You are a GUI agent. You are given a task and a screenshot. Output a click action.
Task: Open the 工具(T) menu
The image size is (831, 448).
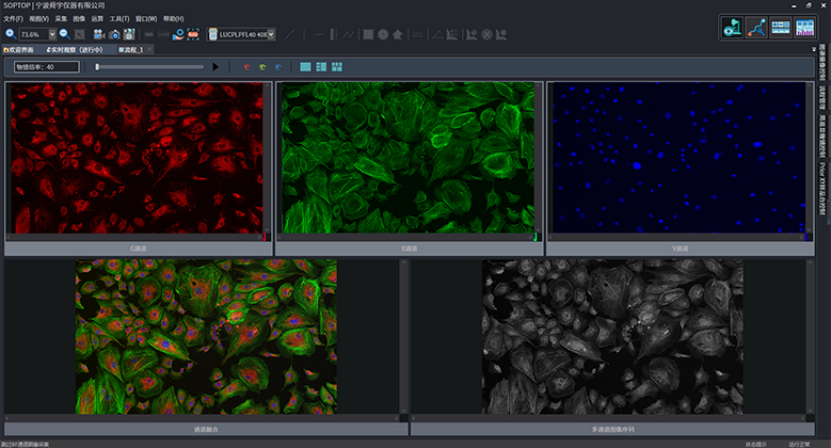point(119,19)
